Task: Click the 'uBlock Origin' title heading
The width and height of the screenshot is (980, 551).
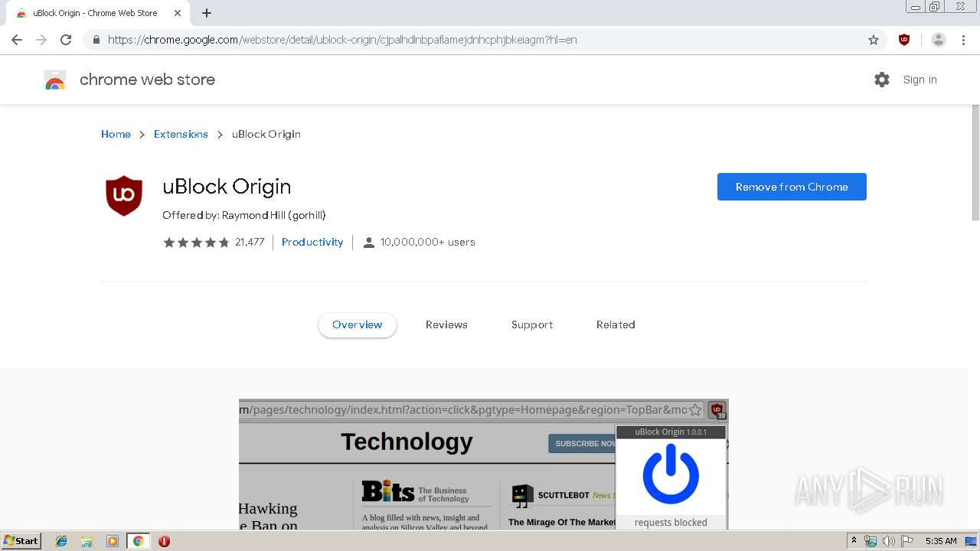Action: pyautogui.click(x=227, y=187)
